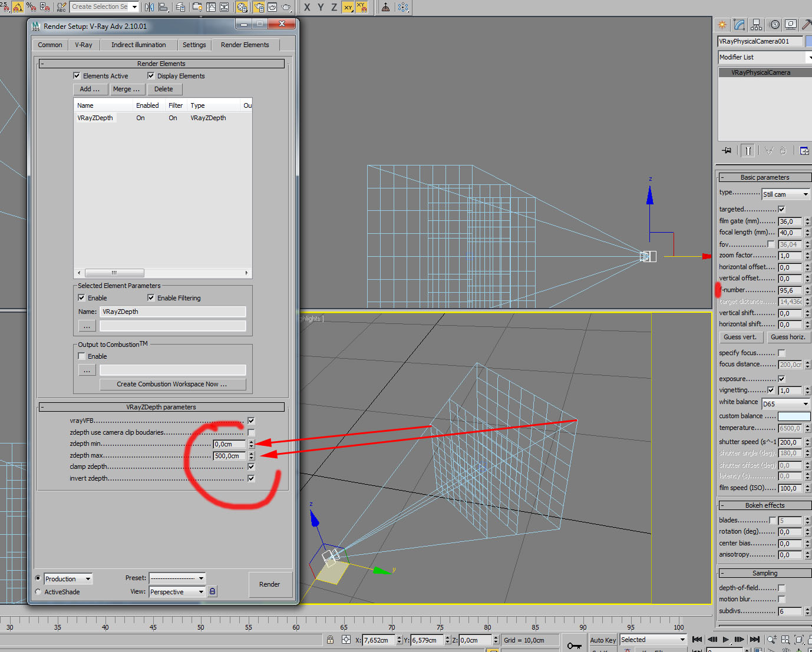The width and height of the screenshot is (812, 652).
Task: Toggle Spinner Snap icon
Action: click(45, 7)
